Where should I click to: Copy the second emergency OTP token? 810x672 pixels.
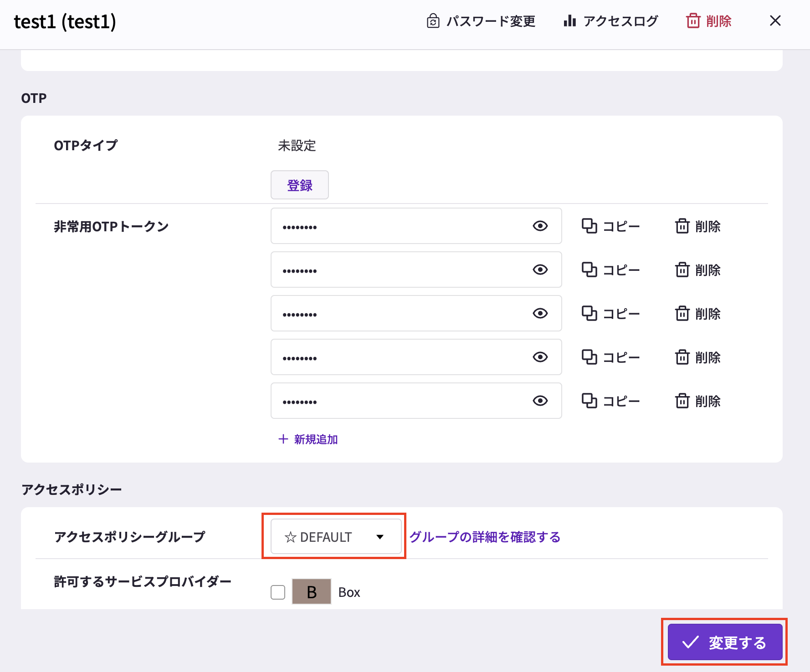pyautogui.click(x=610, y=270)
